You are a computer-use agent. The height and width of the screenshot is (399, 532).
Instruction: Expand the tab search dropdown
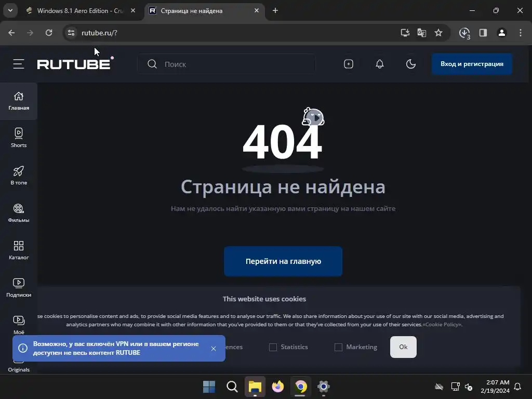tap(10, 10)
